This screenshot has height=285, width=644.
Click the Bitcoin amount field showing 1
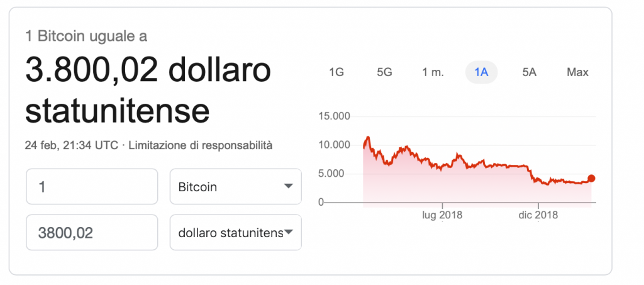click(x=92, y=186)
